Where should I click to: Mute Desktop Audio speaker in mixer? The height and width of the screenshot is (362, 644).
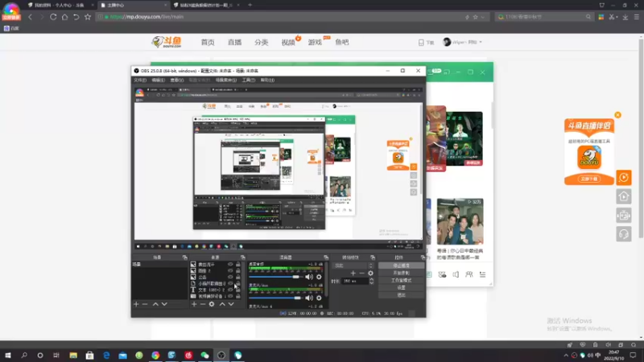[309, 277]
